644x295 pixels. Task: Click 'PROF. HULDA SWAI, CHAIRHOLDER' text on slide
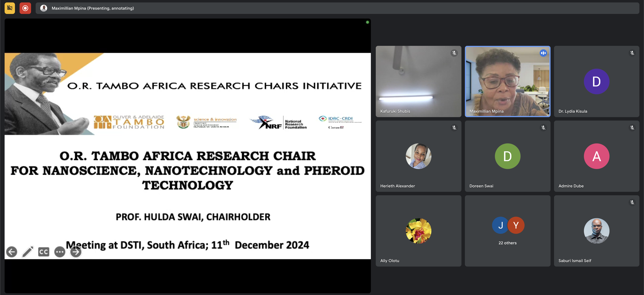(x=193, y=217)
